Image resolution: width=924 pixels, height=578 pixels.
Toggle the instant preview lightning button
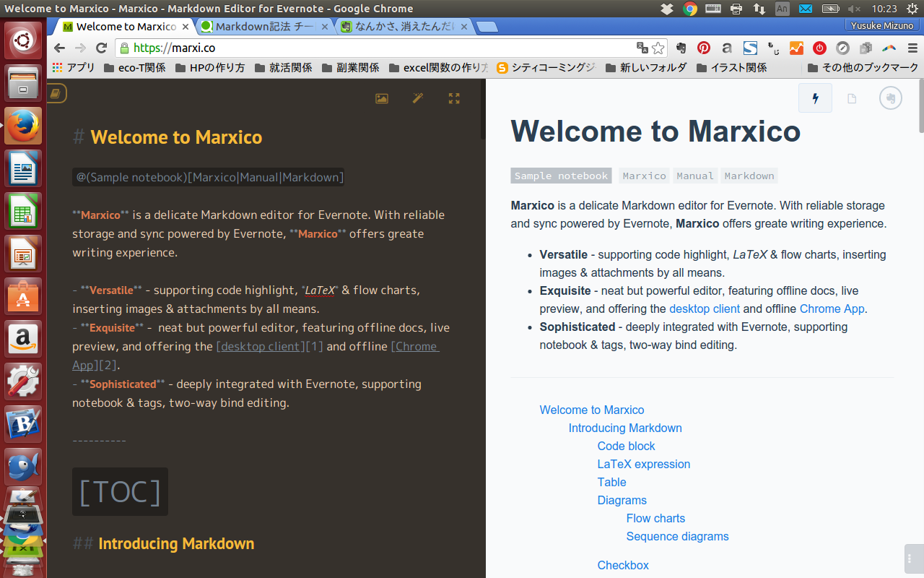tap(815, 98)
